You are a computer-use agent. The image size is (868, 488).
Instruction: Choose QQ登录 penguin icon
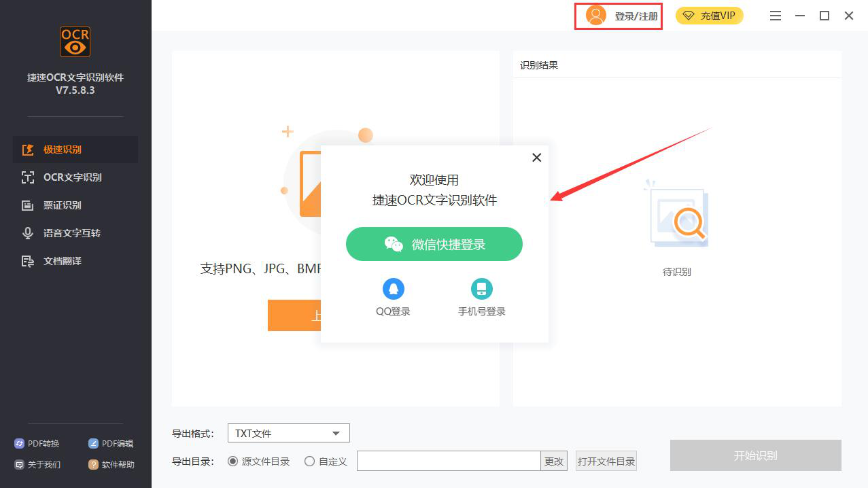coord(393,289)
